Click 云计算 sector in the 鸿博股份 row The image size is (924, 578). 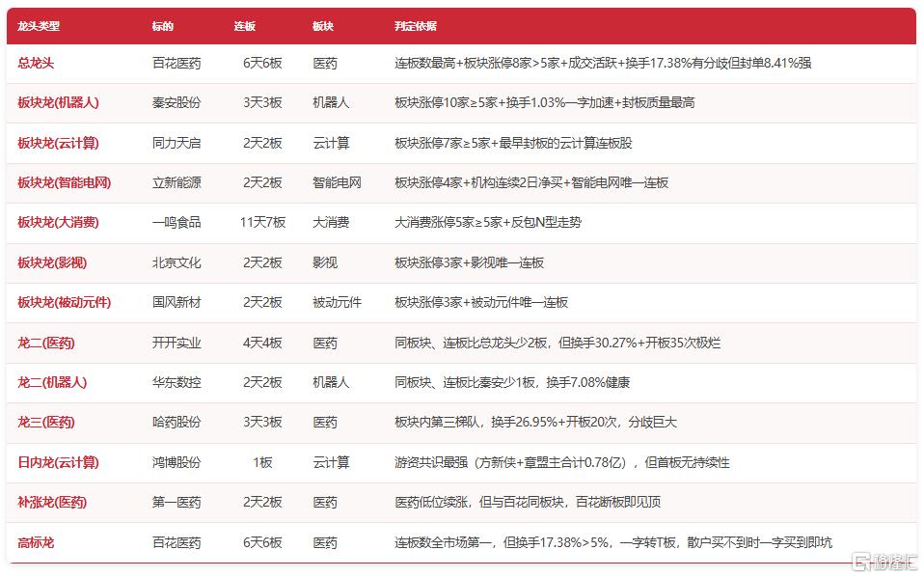[331, 463]
